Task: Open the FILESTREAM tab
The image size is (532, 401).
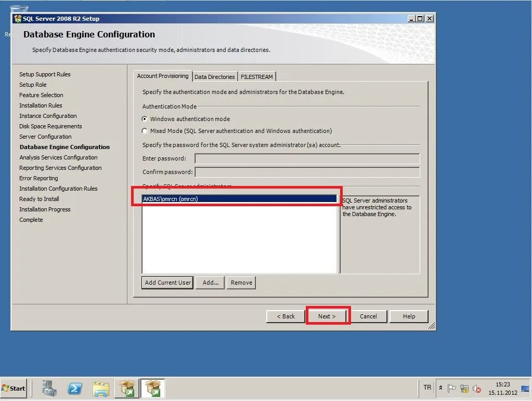Action: (x=257, y=77)
